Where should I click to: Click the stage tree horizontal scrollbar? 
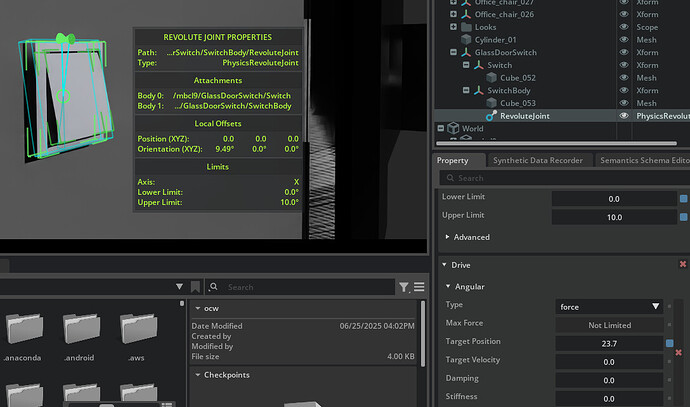(556, 143)
